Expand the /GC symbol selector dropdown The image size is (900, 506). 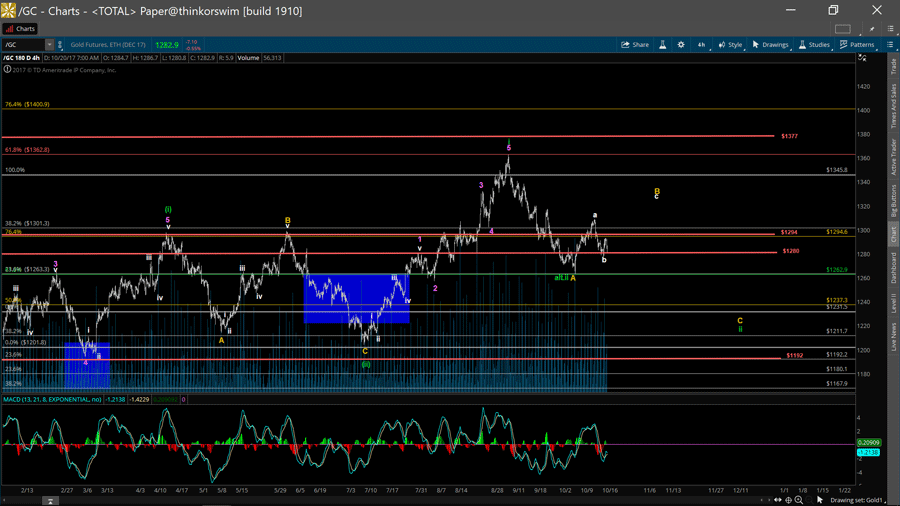(x=49, y=45)
